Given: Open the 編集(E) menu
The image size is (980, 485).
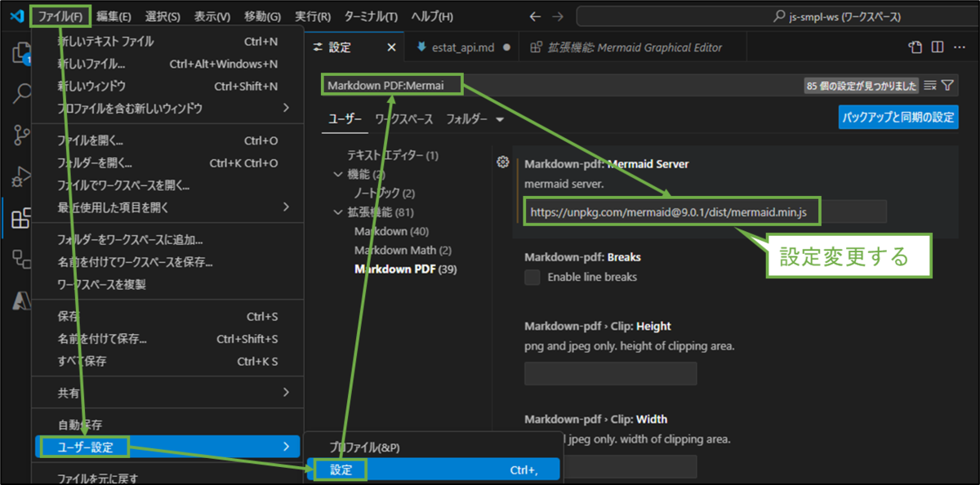Looking at the screenshot, I should (114, 16).
